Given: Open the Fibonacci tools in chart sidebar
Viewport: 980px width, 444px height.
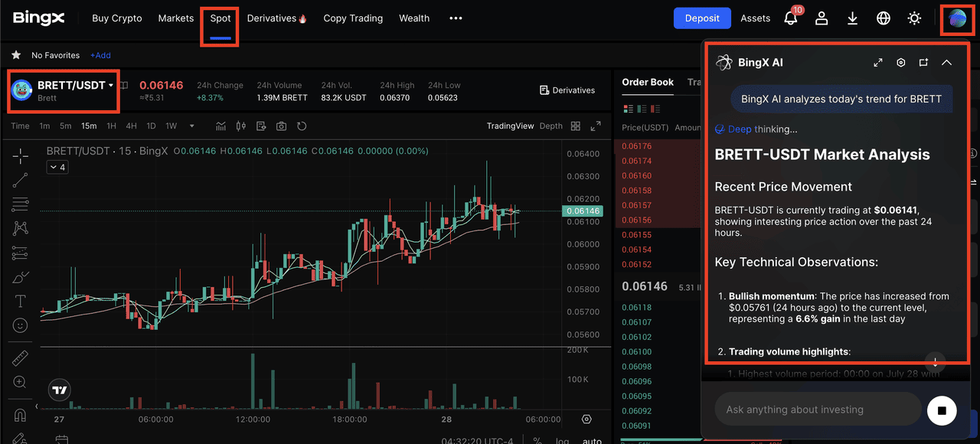Looking at the screenshot, I should coord(21,204).
